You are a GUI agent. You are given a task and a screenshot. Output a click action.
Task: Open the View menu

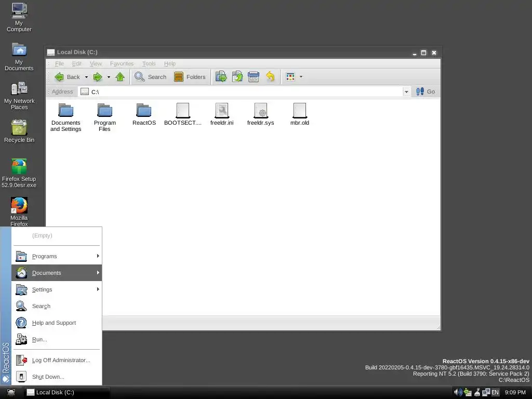coord(96,63)
